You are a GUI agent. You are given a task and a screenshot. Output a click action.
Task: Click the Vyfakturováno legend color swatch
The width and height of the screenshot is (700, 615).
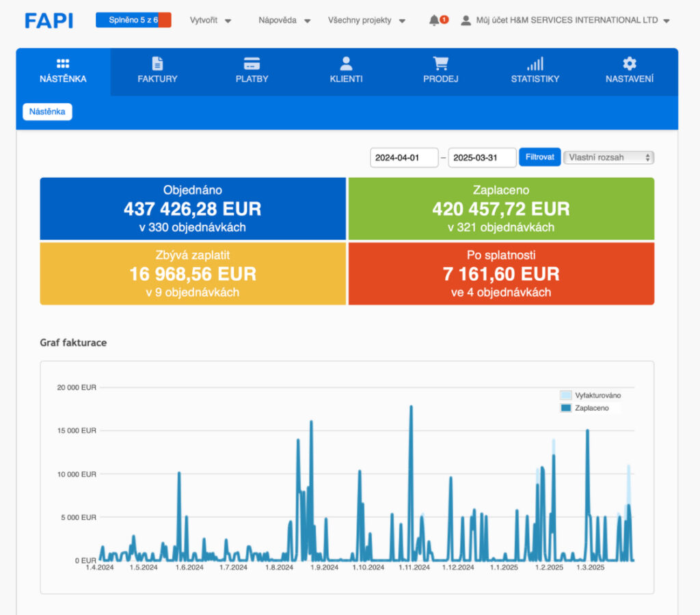[565, 395]
